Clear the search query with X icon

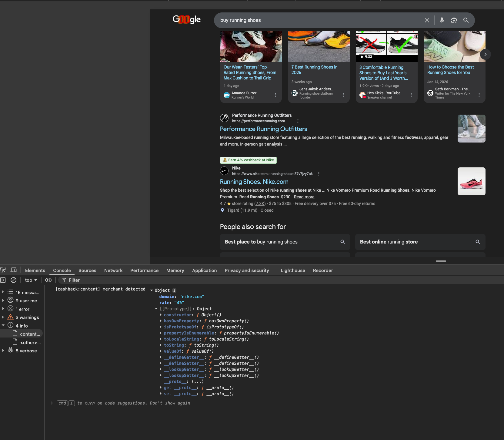[x=427, y=20]
